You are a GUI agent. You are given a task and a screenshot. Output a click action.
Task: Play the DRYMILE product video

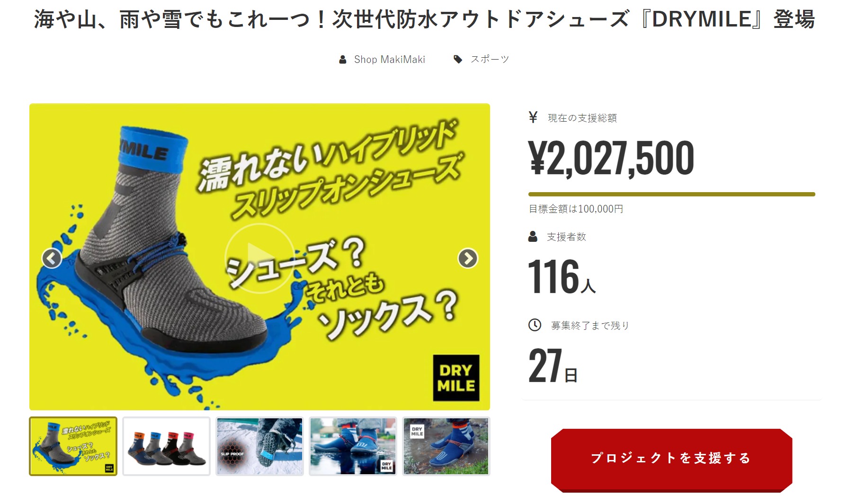coord(259,258)
